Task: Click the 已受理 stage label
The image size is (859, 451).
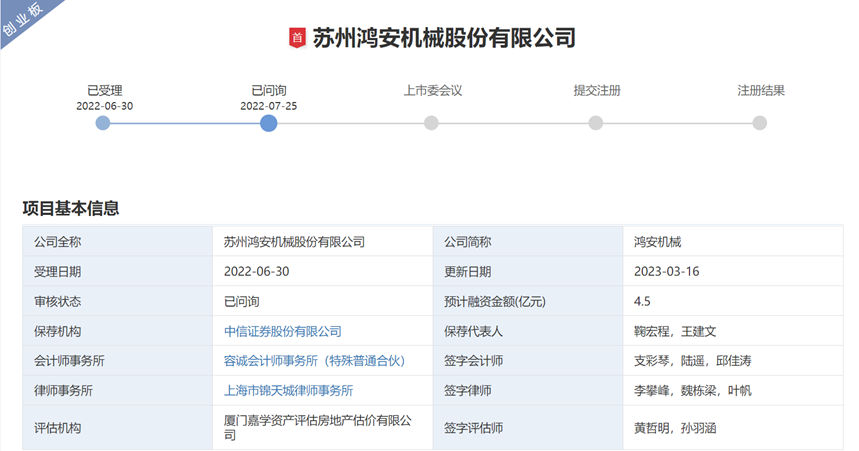Action: coord(105,90)
